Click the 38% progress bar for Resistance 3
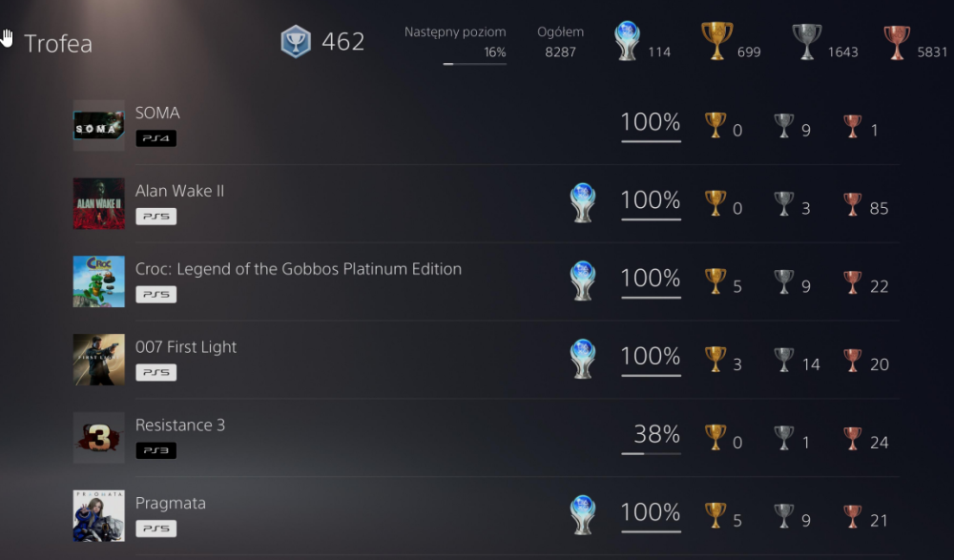 point(651,453)
